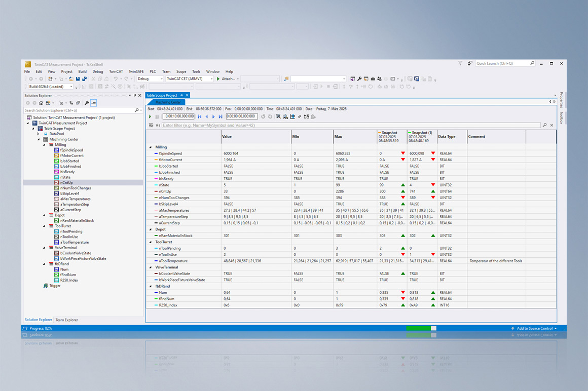This screenshot has width=588, height=391.
Task: Click the Save All icon in main toolbar
Action: point(84,79)
